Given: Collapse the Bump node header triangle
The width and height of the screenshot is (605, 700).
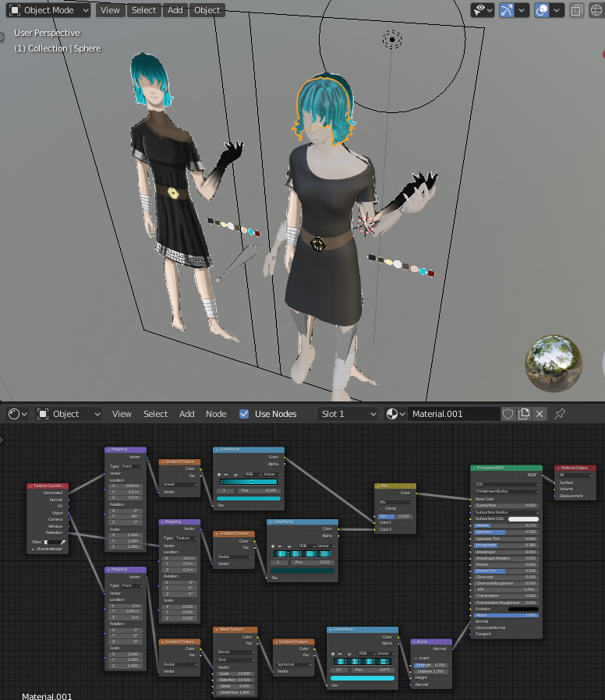Looking at the screenshot, I should click(414, 642).
